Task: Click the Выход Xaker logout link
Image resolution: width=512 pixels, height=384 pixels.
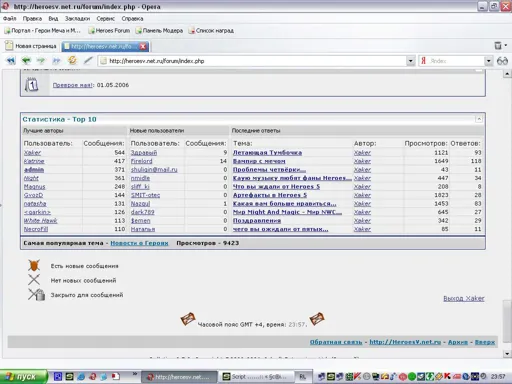Action: click(x=464, y=298)
